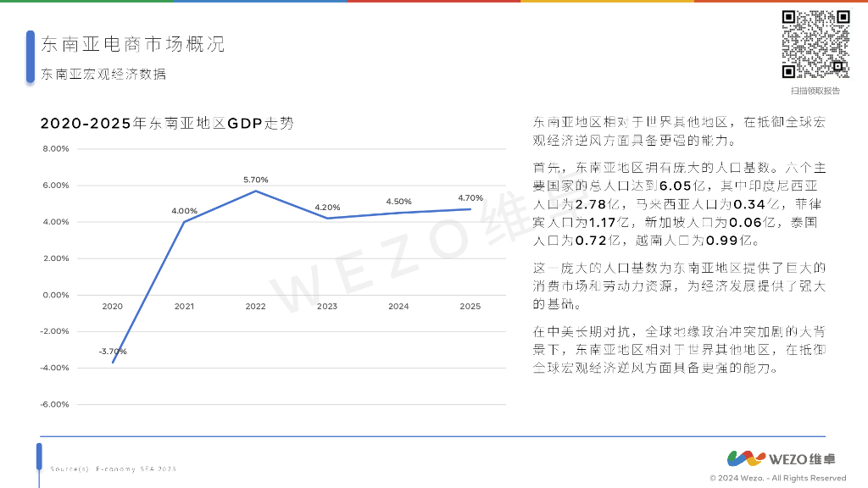Image resolution: width=868 pixels, height=488 pixels.
Task: Click the 2021 axis label
Action: coord(184,306)
